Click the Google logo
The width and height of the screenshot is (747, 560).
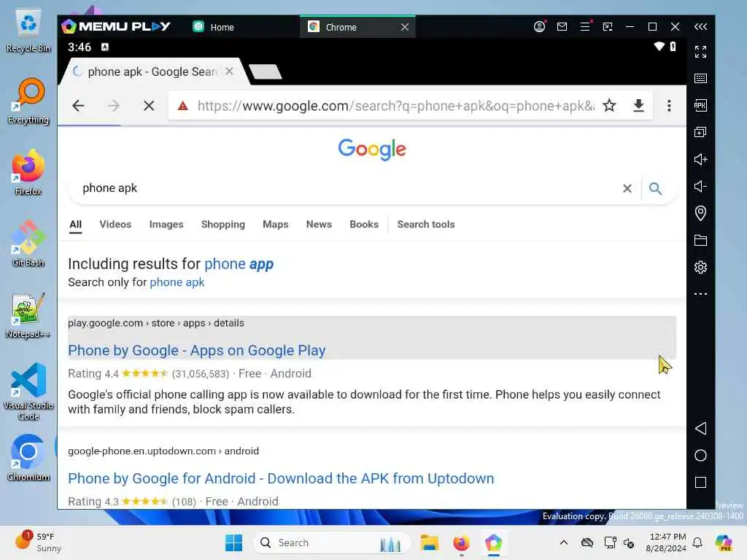372,149
